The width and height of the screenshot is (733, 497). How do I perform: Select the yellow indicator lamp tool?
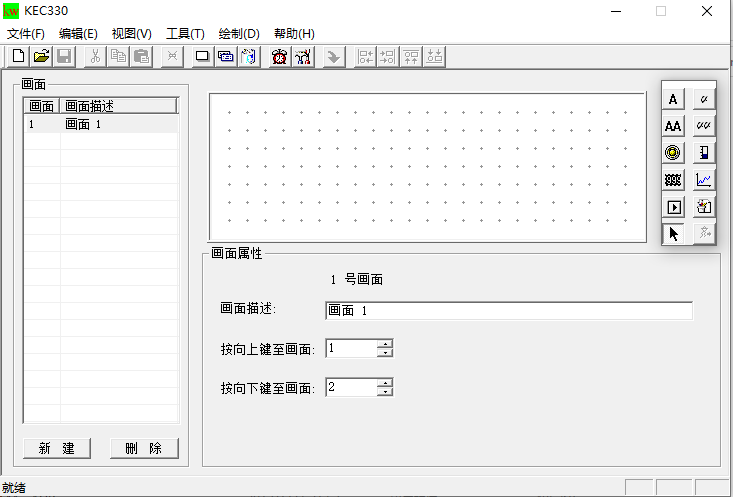pyautogui.click(x=673, y=152)
